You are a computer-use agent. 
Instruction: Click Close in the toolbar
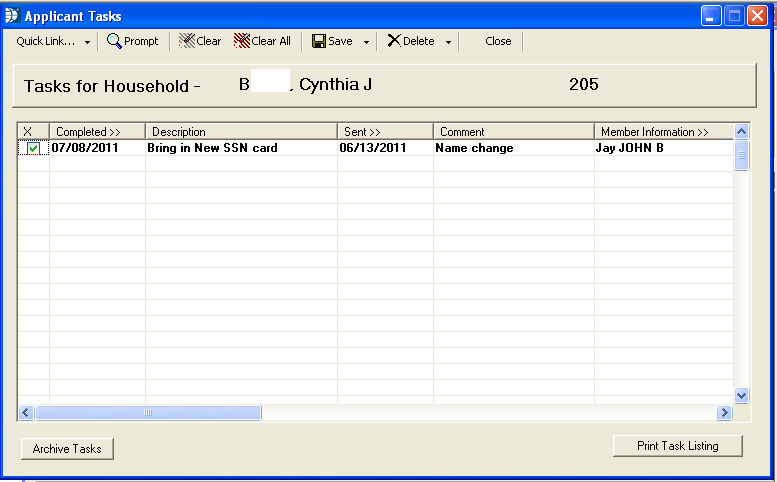[x=498, y=41]
